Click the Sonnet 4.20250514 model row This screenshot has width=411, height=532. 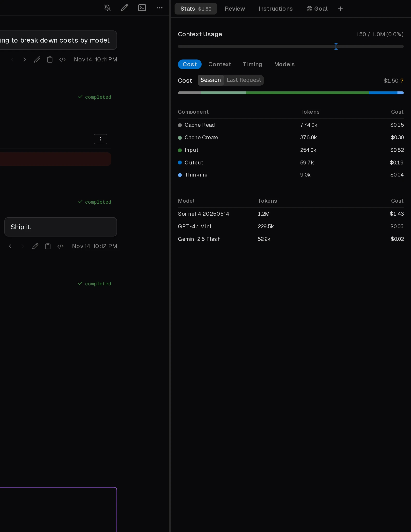(291, 214)
